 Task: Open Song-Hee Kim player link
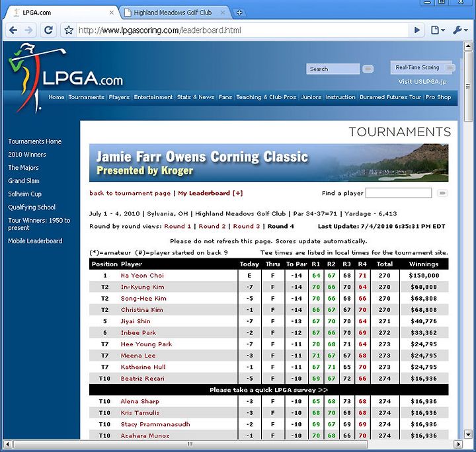[x=143, y=299]
